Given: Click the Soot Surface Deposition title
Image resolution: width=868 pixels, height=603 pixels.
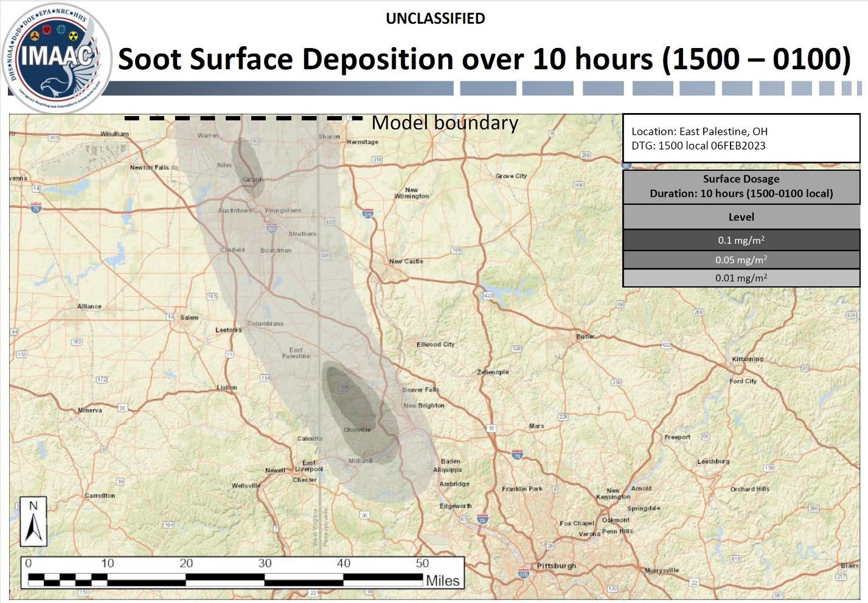Looking at the screenshot, I should 484,58.
